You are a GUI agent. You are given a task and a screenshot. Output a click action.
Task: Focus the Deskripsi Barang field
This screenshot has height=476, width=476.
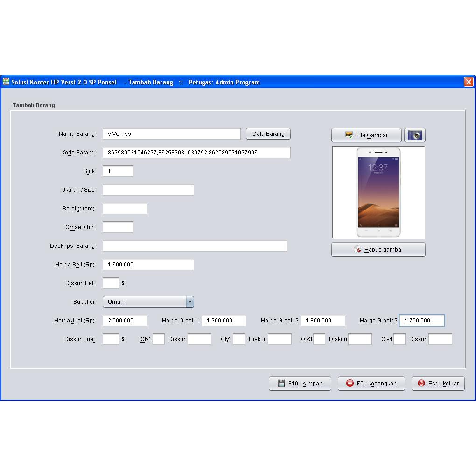pyautogui.click(x=195, y=246)
